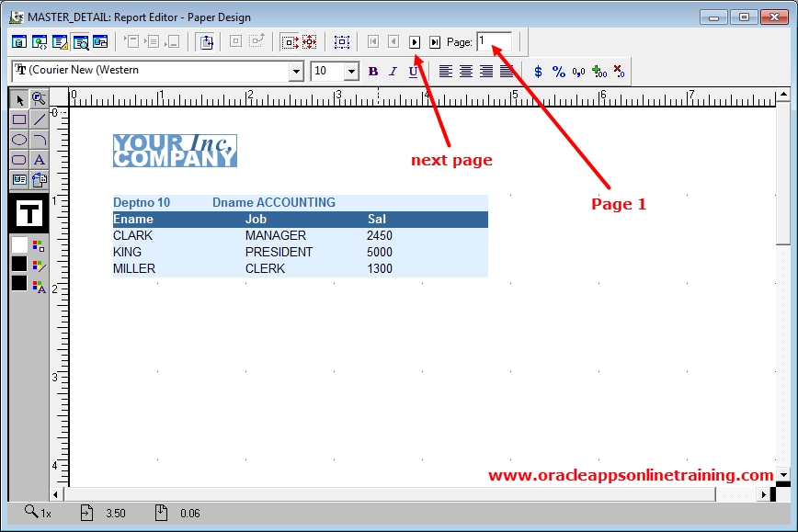Image resolution: width=798 pixels, height=532 pixels.
Task: Apply percent format
Action: click(x=559, y=71)
